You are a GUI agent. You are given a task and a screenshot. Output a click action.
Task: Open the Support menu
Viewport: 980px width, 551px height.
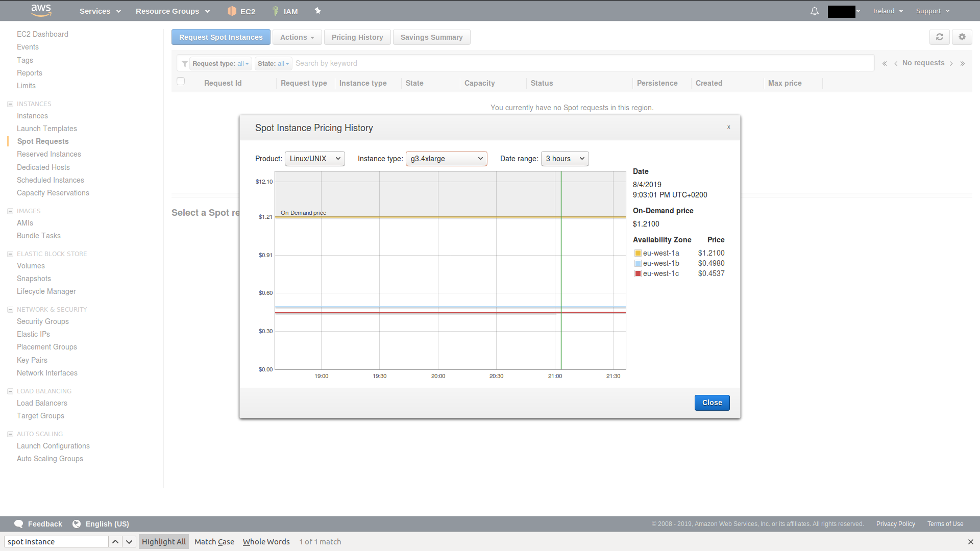933,11
